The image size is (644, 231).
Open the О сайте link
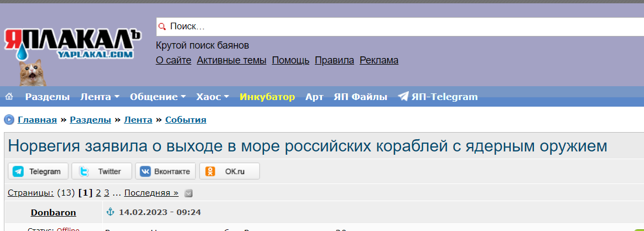tap(173, 60)
